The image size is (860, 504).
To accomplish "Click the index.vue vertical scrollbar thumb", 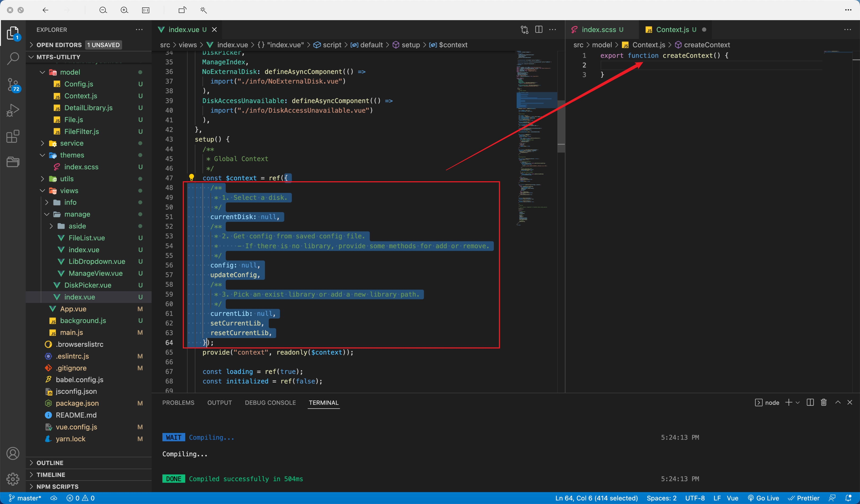I will 561,126.
